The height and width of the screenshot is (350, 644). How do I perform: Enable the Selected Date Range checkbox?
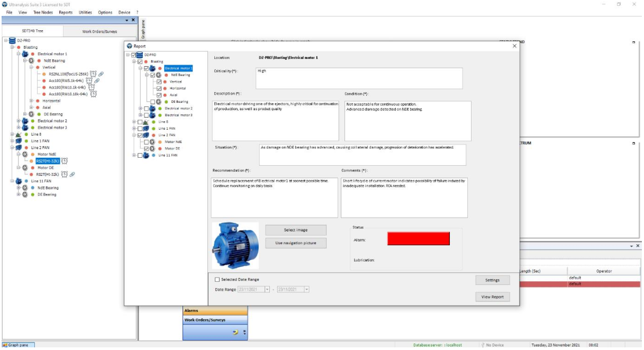click(x=217, y=280)
